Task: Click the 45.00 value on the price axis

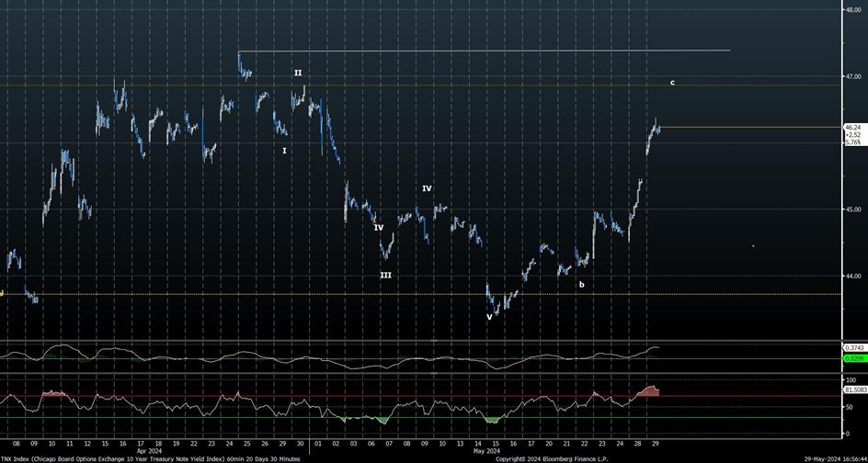Action: coord(852,209)
